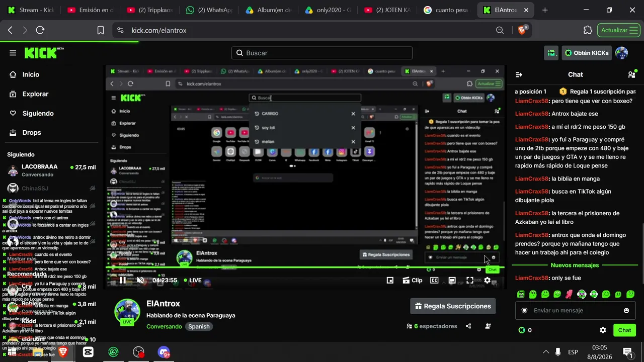Image resolution: width=644 pixels, height=362 pixels.
Task: Reload the Kick page
Action: point(40,30)
